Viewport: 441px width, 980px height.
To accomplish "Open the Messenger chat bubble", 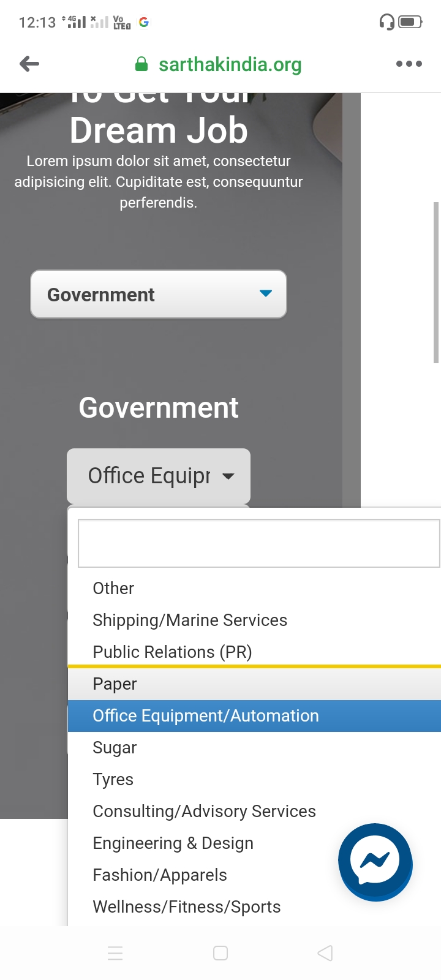I will [x=375, y=862].
